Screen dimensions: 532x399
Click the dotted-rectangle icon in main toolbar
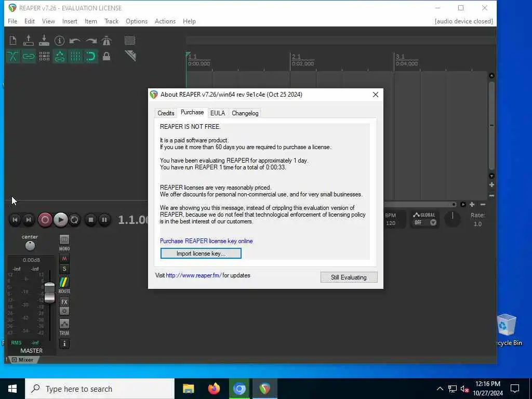pos(129,41)
